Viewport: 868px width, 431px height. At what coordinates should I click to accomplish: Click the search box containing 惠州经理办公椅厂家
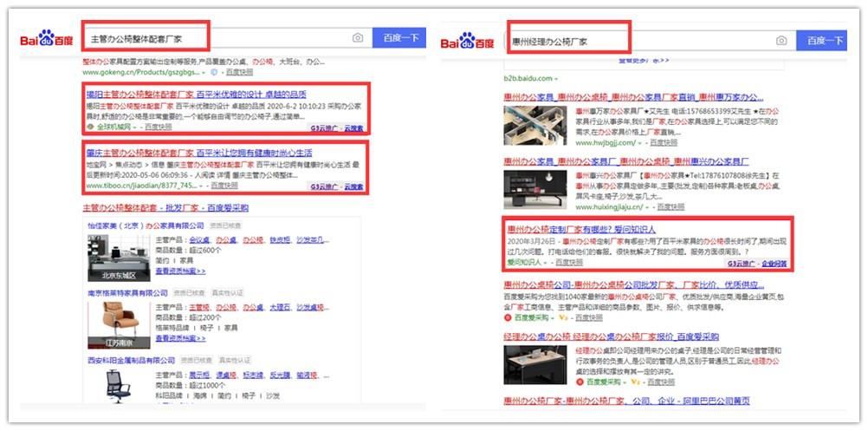pyautogui.click(x=651, y=41)
